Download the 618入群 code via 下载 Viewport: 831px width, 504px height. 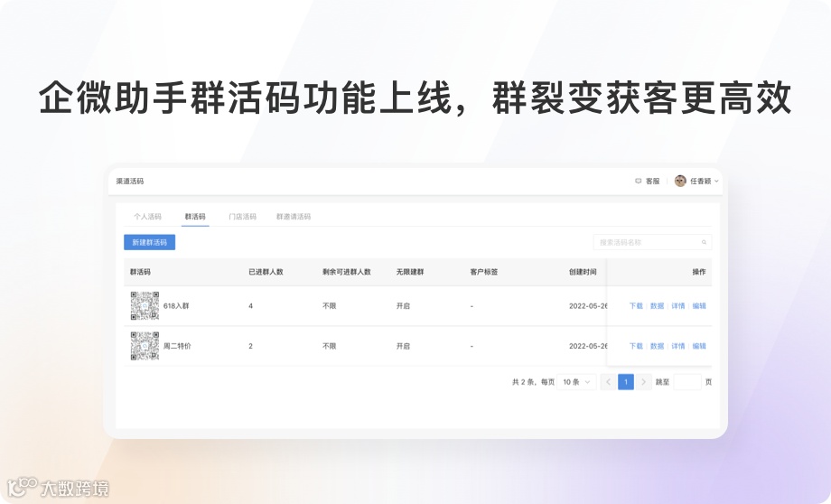coord(636,306)
